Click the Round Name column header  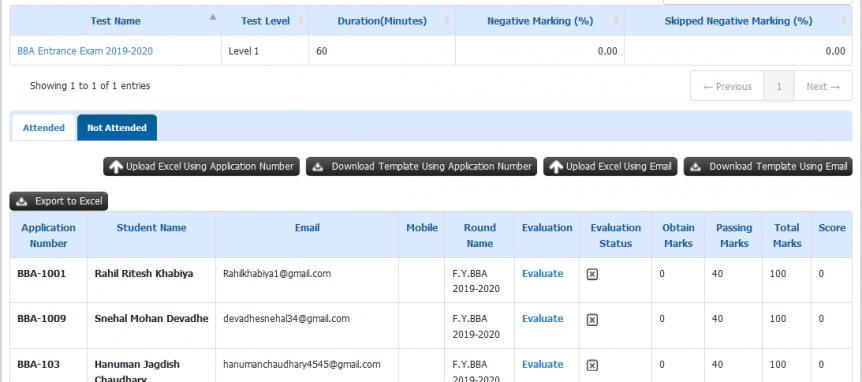click(x=479, y=235)
